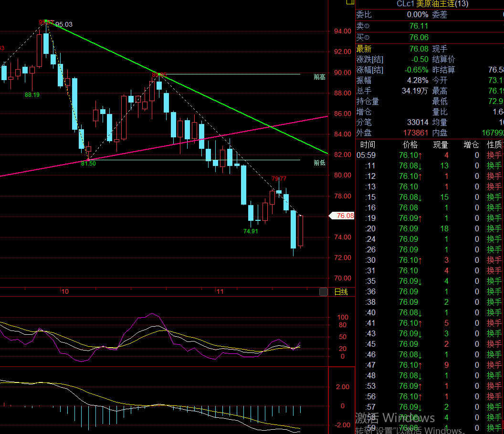Open the 日线 period selector

pos(341,292)
